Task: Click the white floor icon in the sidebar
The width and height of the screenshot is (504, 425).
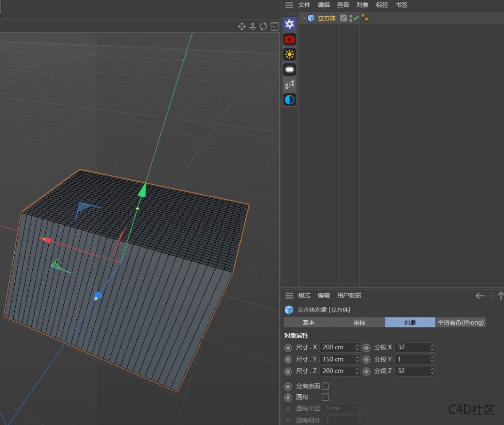Action: (289, 69)
